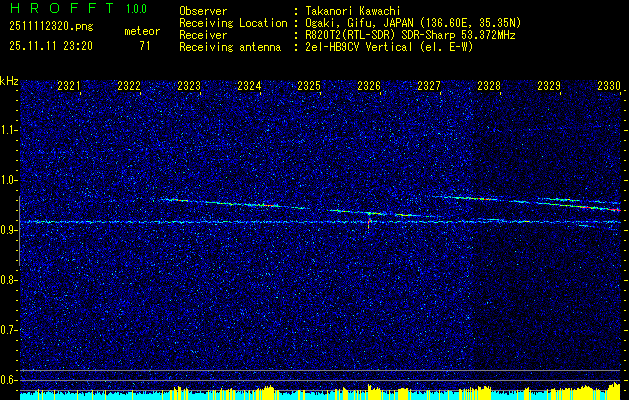Click frequency axis label 0.6

point(8,380)
